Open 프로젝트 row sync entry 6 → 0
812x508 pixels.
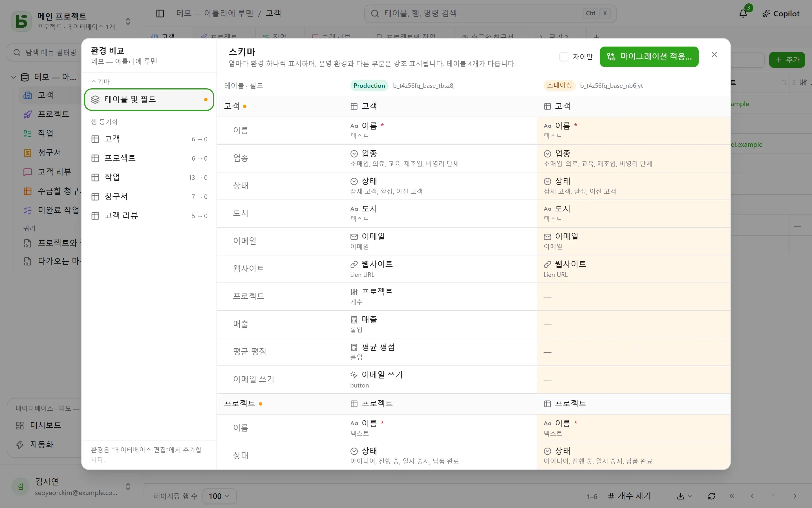click(149, 158)
